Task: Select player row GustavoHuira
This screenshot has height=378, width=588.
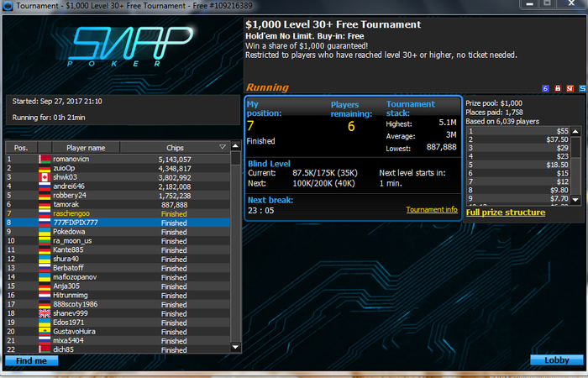Action: [118, 332]
